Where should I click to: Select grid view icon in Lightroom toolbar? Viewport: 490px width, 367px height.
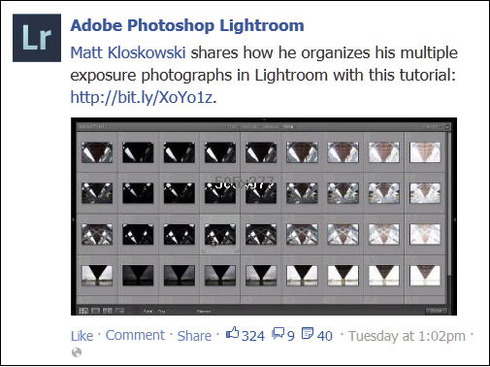[84, 311]
